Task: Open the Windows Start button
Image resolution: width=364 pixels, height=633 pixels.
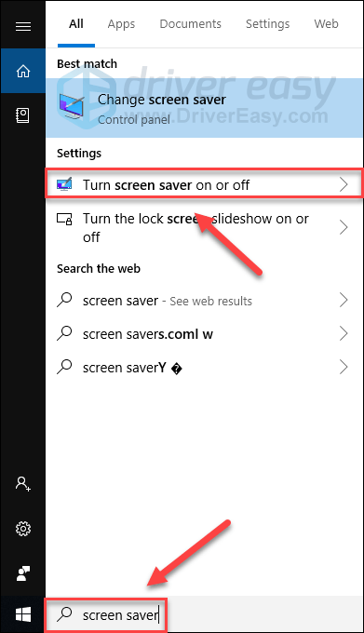Action: pos(23,614)
